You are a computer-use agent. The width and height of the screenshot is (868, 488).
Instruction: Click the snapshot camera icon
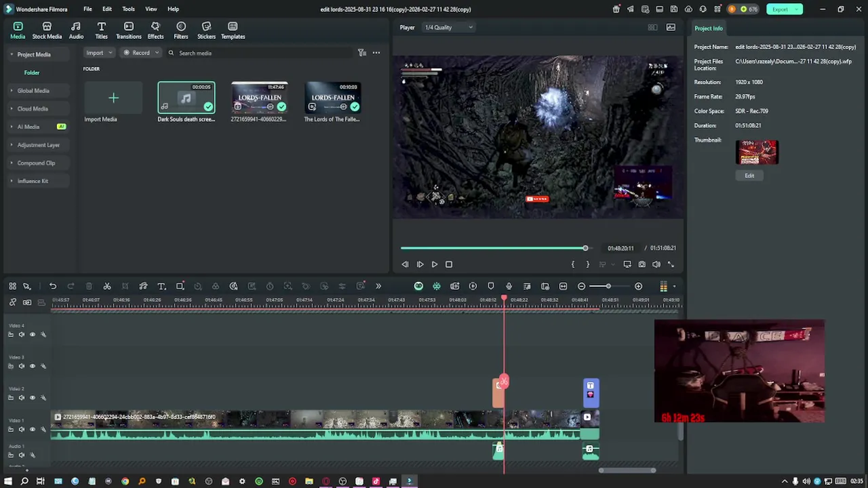642,264
